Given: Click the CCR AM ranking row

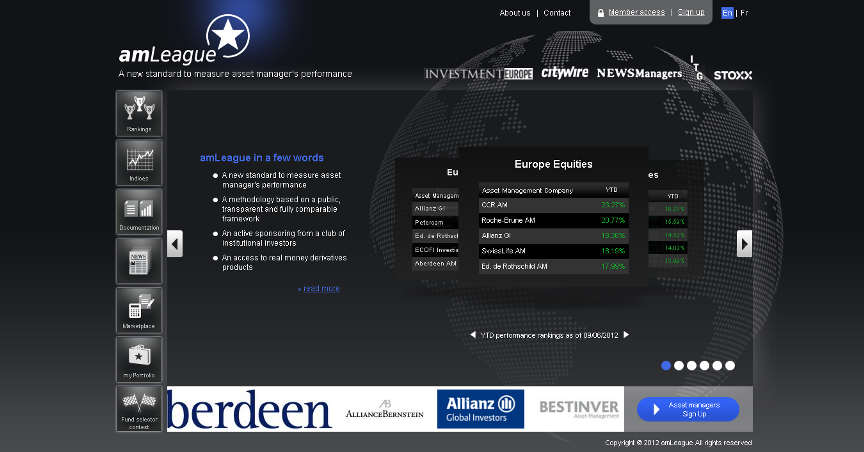Looking at the screenshot, I should click(x=554, y=205).
